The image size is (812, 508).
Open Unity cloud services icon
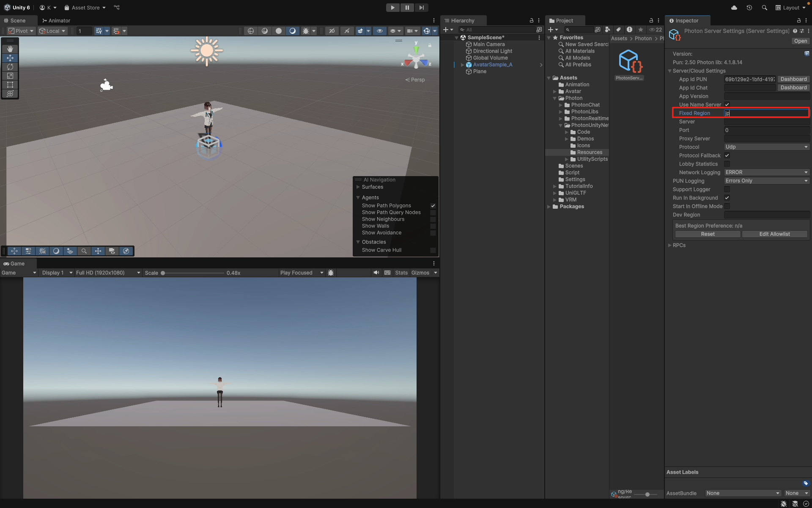coord(734,8)
